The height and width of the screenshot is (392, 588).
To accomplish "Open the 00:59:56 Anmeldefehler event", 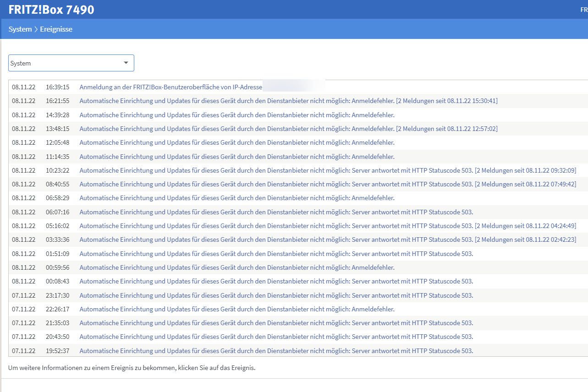I will pos(237,267).
